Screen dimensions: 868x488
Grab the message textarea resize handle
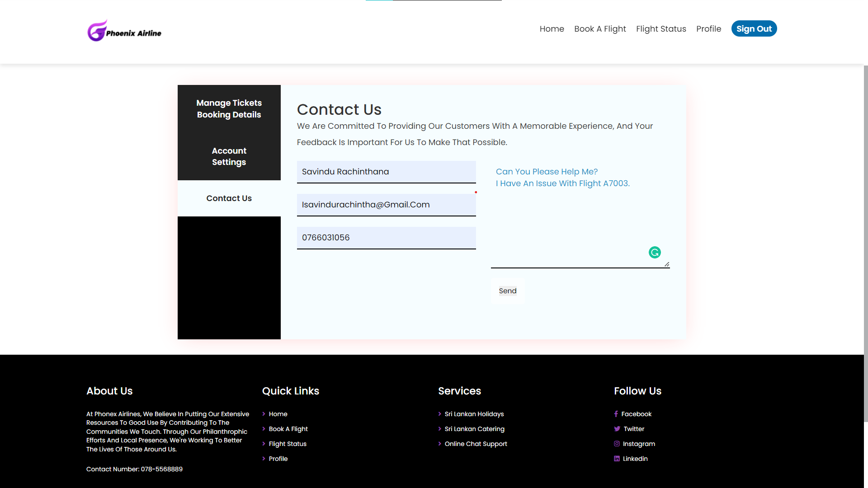click(x=667, y=264)
